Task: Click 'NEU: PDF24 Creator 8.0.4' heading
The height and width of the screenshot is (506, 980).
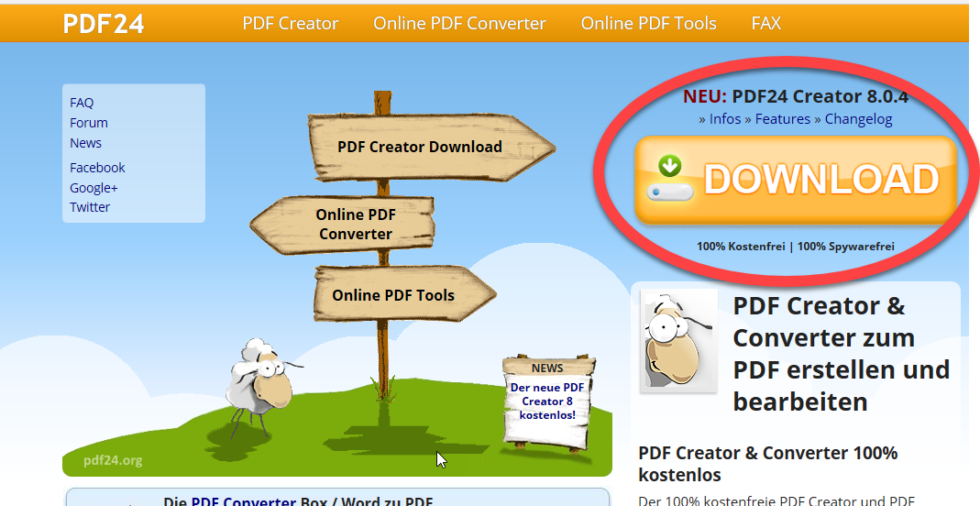Action: [796, 96]
